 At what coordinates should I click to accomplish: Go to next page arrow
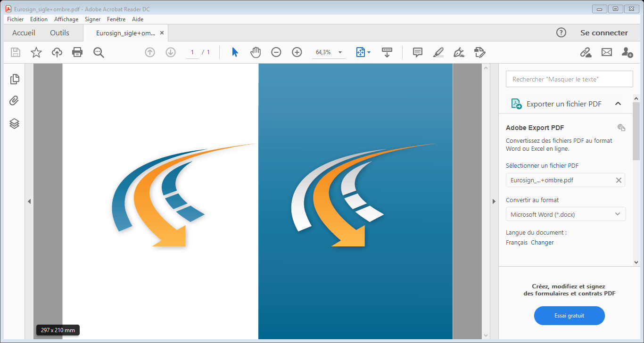coord(171,52)
